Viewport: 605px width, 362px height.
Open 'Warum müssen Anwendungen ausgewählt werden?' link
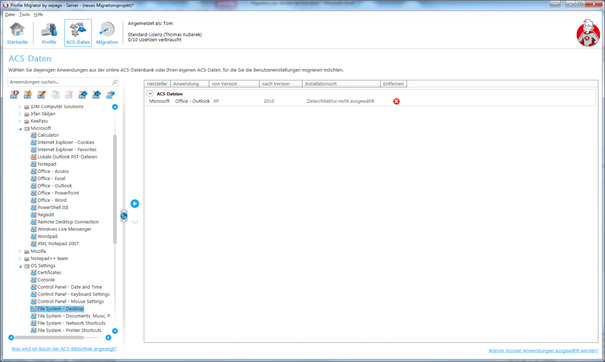(x=543, y=351)
